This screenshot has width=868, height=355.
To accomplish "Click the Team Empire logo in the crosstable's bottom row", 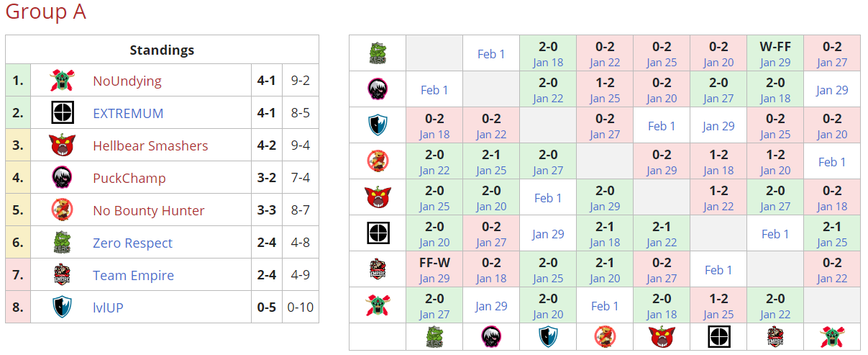I will (775, 336).
